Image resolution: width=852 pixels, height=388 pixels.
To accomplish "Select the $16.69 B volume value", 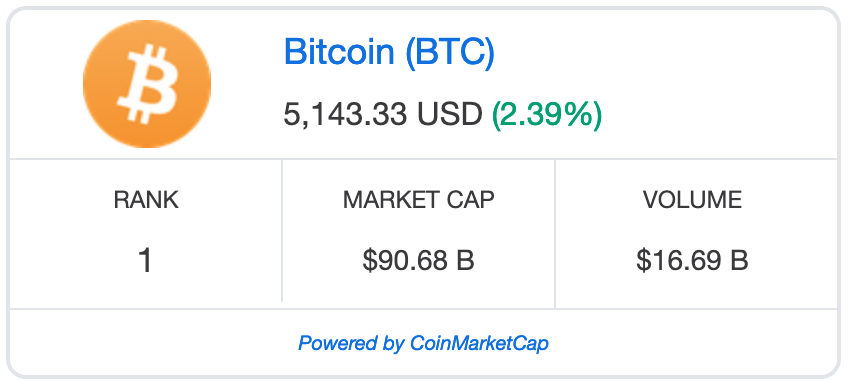I will point(692,260).
